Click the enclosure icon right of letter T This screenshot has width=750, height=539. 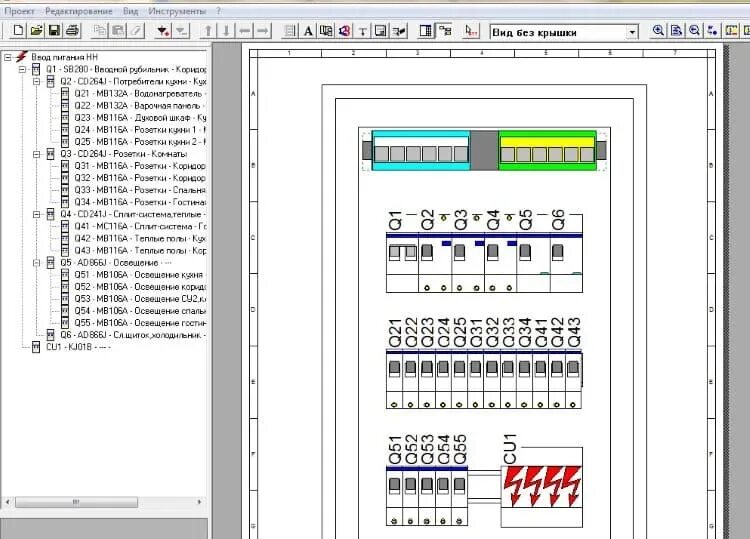tap(381, 32)
